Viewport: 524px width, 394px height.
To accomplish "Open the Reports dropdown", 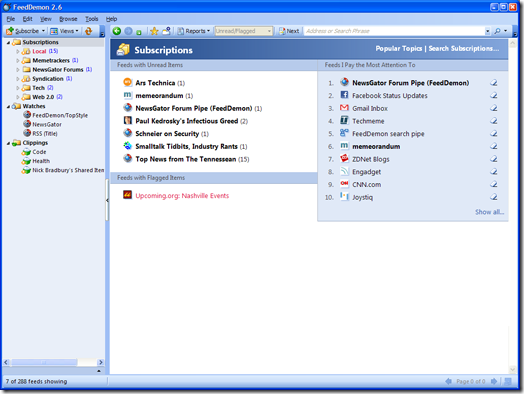I will point(194,31).
